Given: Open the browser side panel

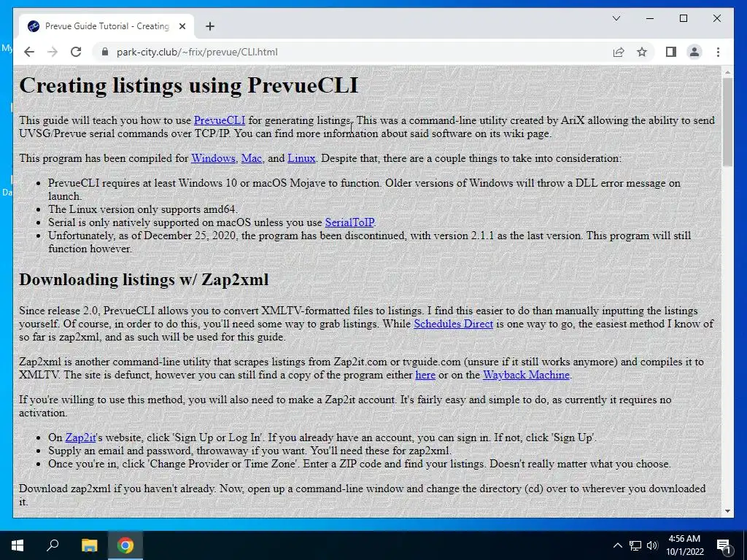Looking at the screenshot, I should click(x=671, y=52).
